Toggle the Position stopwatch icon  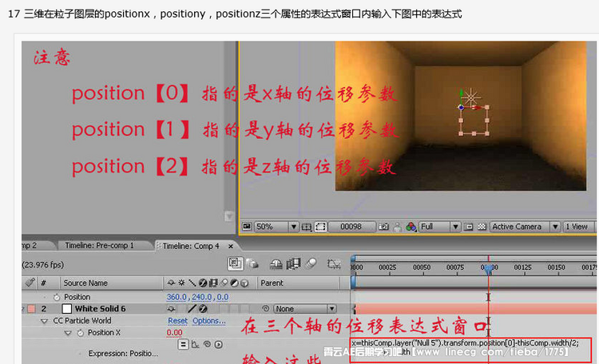(57, 297)
